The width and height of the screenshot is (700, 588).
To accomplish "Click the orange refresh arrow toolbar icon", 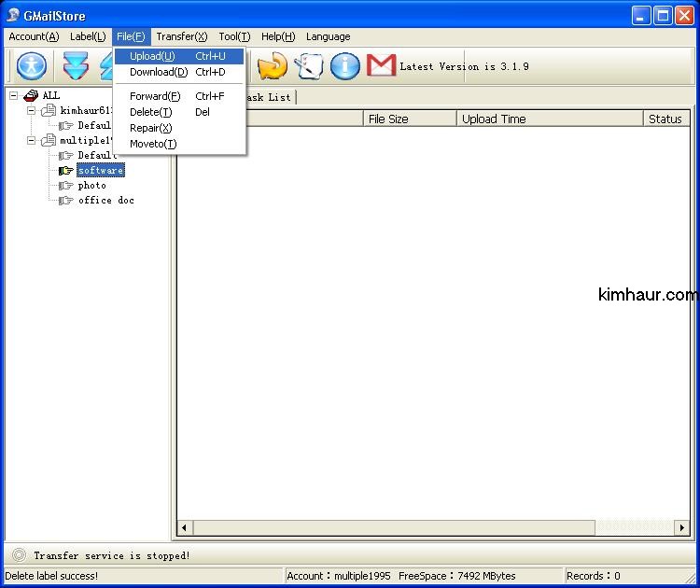I will [273, 66].
